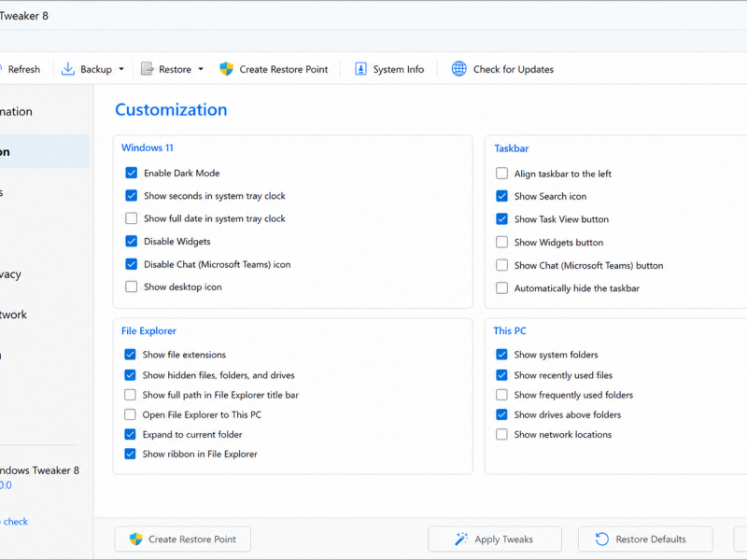Enable Show full date in system tray clock
This screenshot has height=560, width=747.
pos(131,218)
